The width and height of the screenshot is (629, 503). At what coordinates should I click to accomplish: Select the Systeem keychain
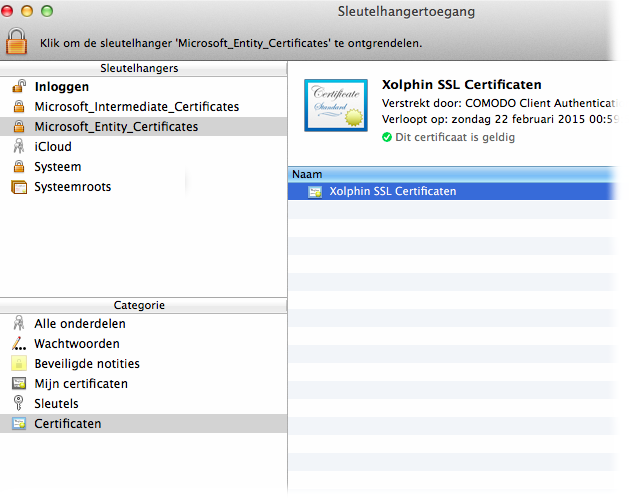(143, 167)
